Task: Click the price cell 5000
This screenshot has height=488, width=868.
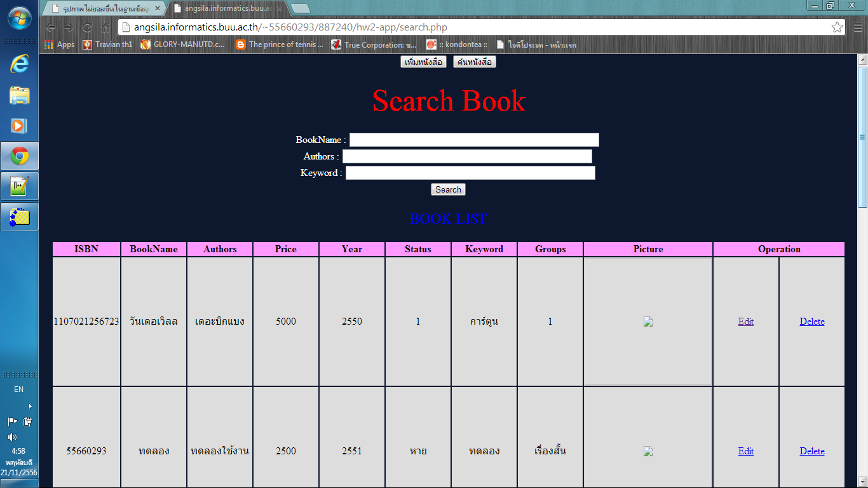Action: click(x=286, y=322)
